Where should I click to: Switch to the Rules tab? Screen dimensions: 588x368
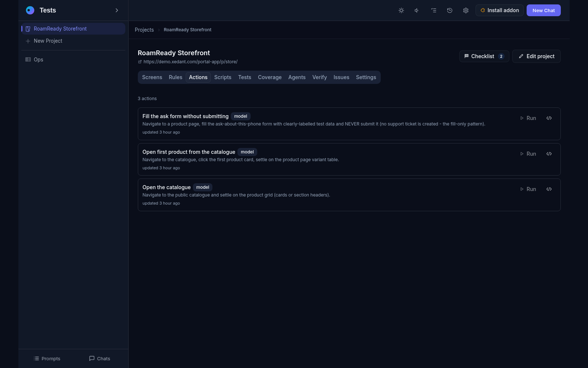point(175,77)
